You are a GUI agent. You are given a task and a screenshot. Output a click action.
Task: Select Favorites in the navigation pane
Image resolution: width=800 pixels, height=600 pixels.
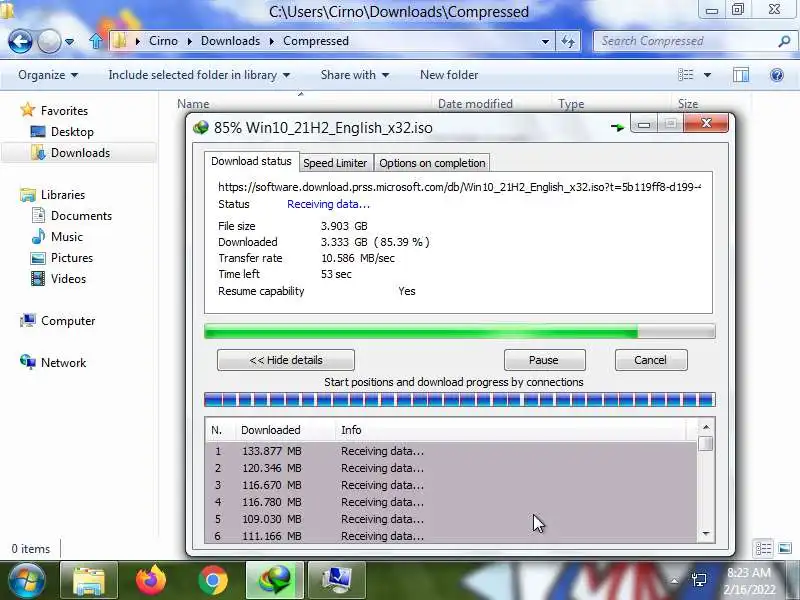click(x=54, y=110)
